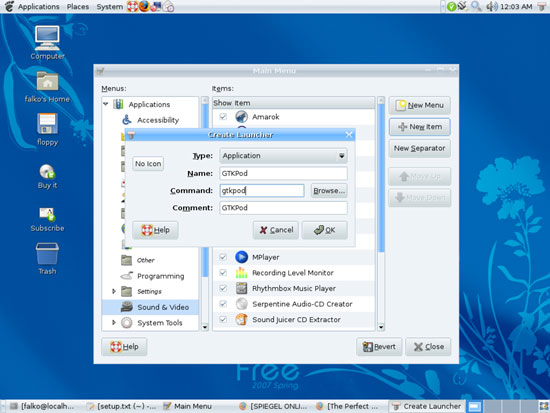Image resolution: width=550 pixels, height=413 pixels.
Task: Click the Recording Level Monitor icon
Action: [241, 273]
